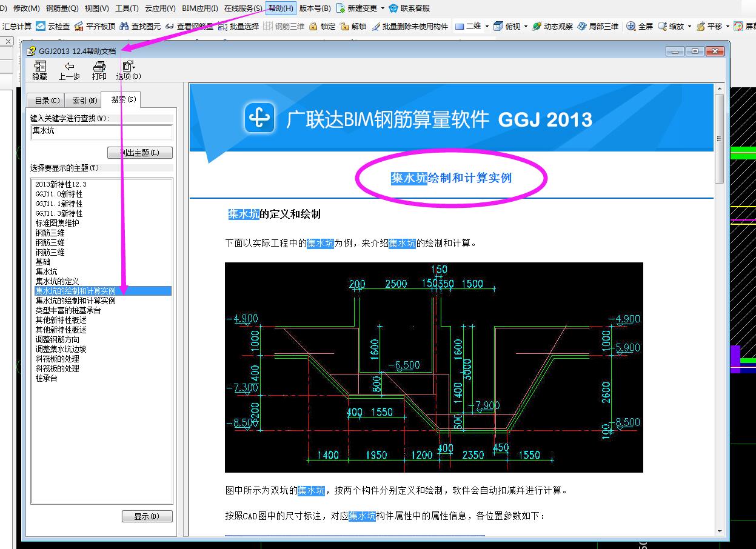Click the 全屏 zoom-extents icon

(x=640, y=26)
